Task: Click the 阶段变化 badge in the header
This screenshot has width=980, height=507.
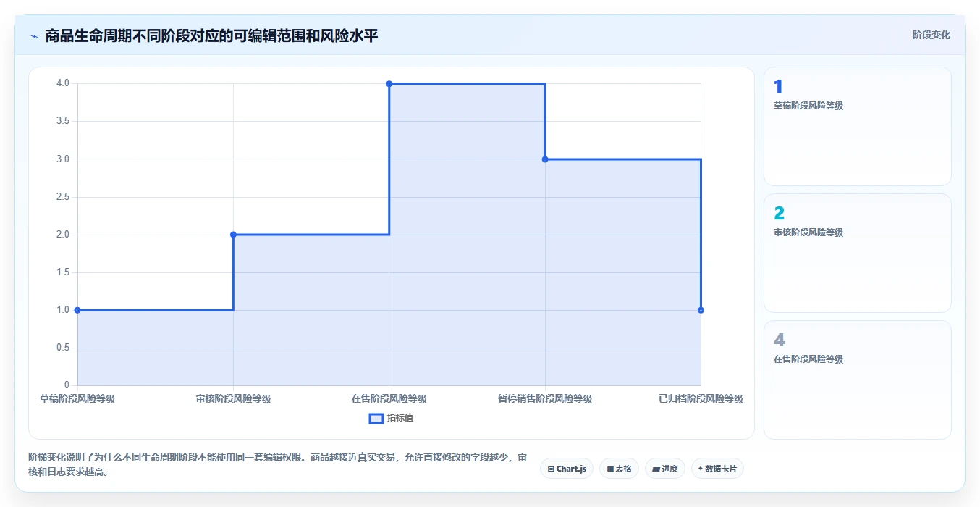Action: (931, 35)
